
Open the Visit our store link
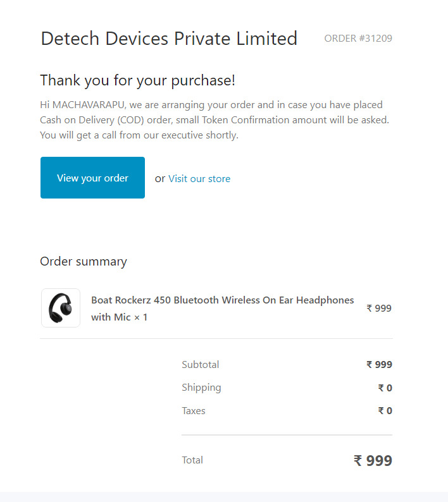pyautogui.click(x=199, y=179)
